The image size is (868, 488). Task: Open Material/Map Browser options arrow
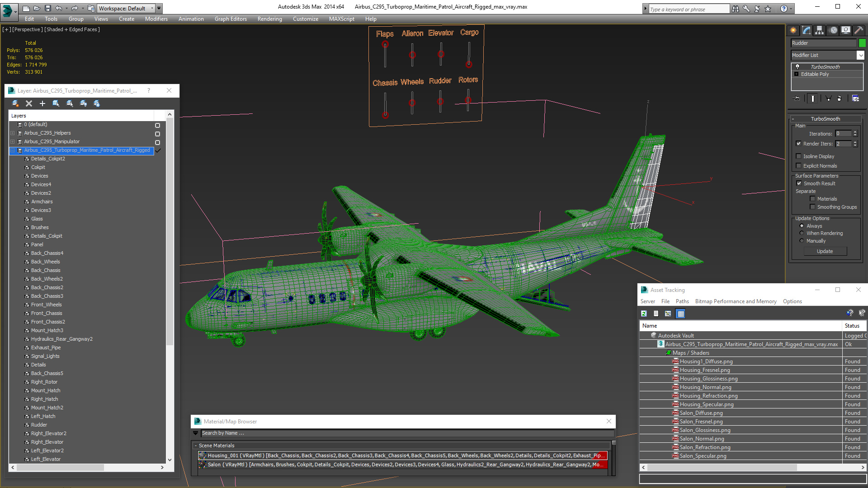pyautogui.click(x=196, y=433)
